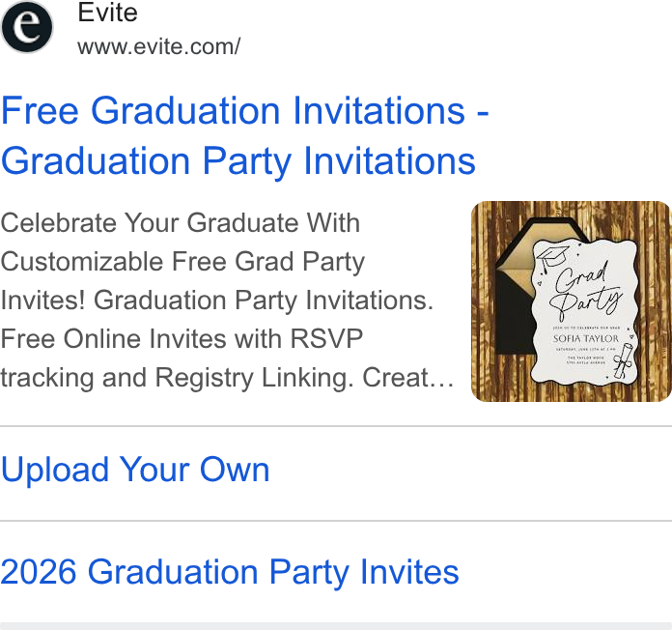Click the "SOFIA TAYLOR" name on invitation
672x630 pixels.
click(586, 338)
